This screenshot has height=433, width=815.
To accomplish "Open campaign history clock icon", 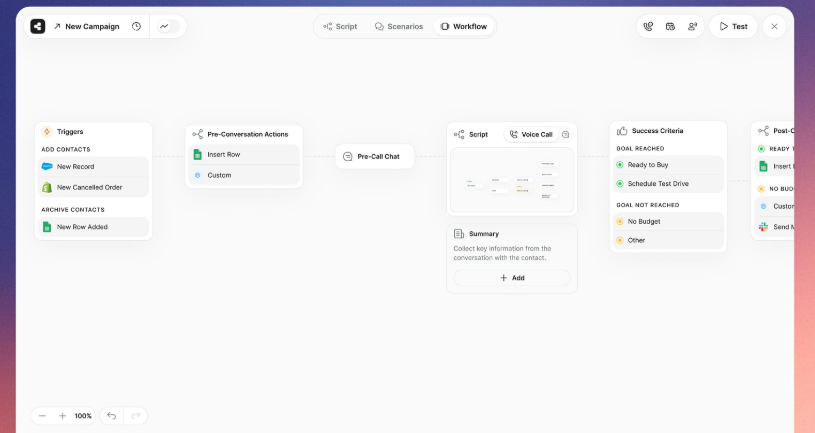I will 136,27.
